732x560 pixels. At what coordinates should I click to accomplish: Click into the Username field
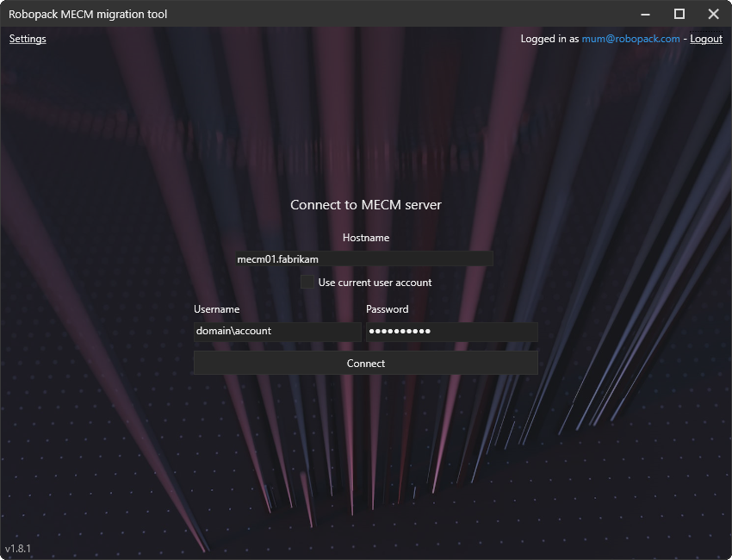pyautogui.click(x=277, y=332)
